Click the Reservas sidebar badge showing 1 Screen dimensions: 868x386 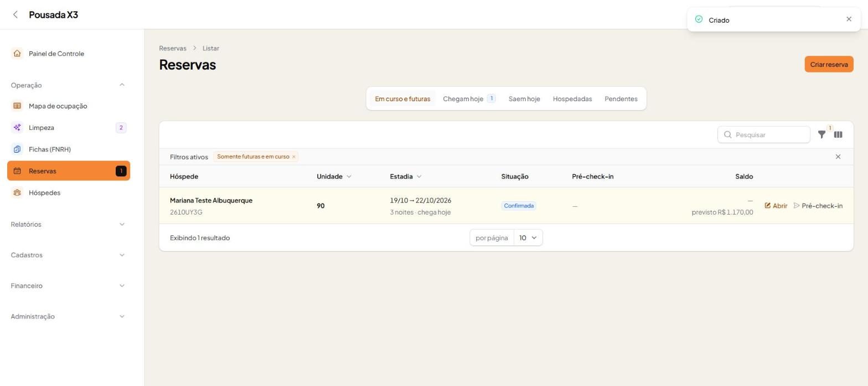121,171
